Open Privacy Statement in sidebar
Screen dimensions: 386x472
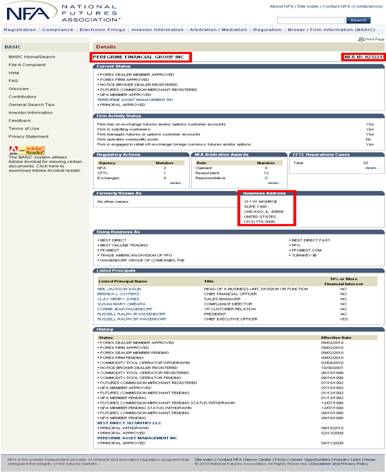coord(28,137)
